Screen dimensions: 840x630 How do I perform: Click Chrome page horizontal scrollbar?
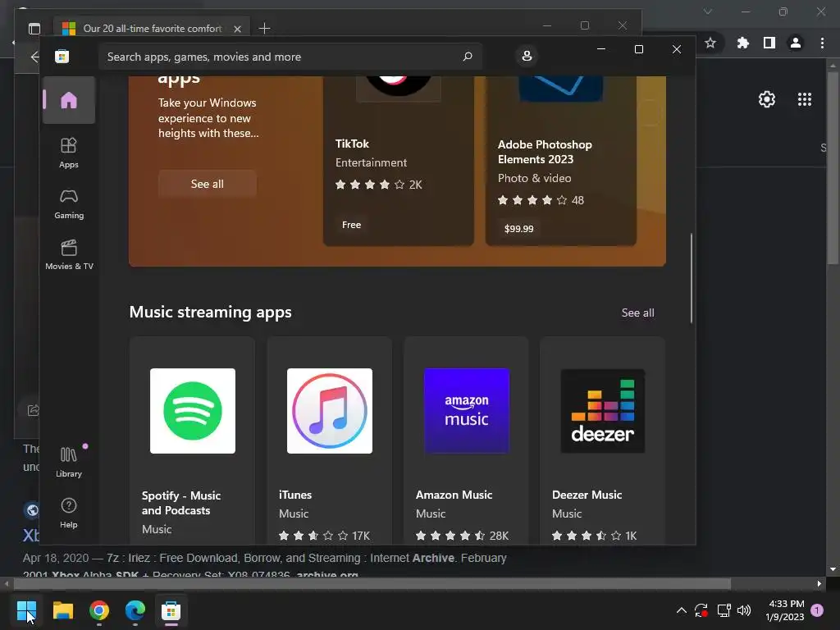tap(372, 583)
